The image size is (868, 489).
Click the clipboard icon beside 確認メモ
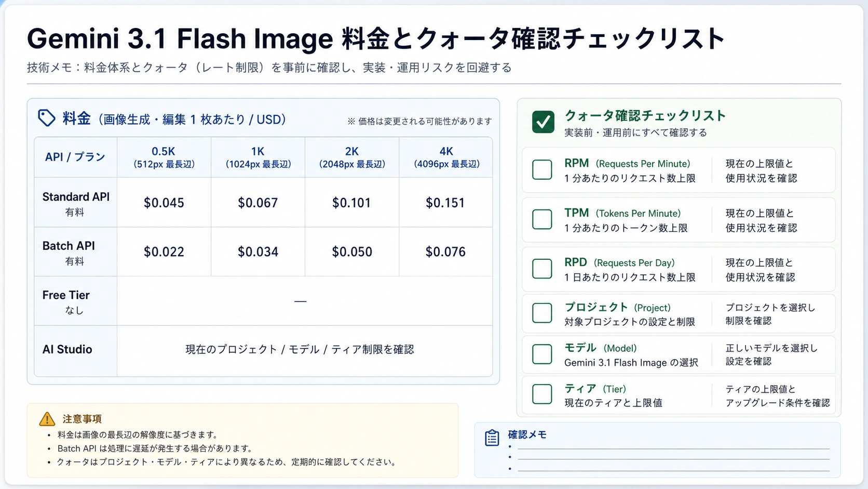(x=492, y=438)
